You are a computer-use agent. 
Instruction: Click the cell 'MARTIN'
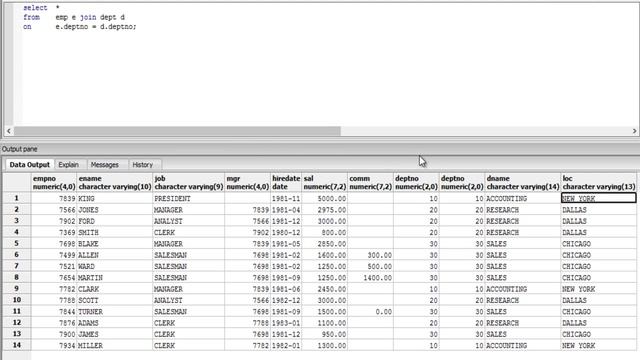[x=115, y=278]
